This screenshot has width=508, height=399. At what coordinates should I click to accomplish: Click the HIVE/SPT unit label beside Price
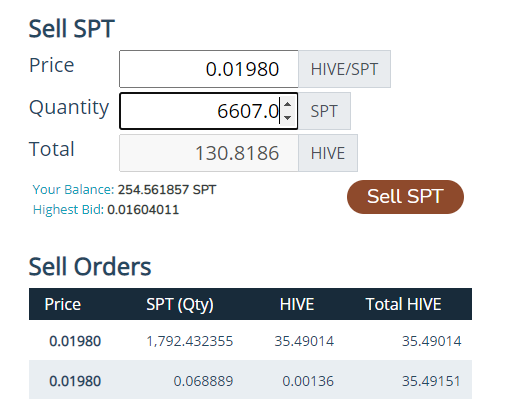(x=344, y=69)
